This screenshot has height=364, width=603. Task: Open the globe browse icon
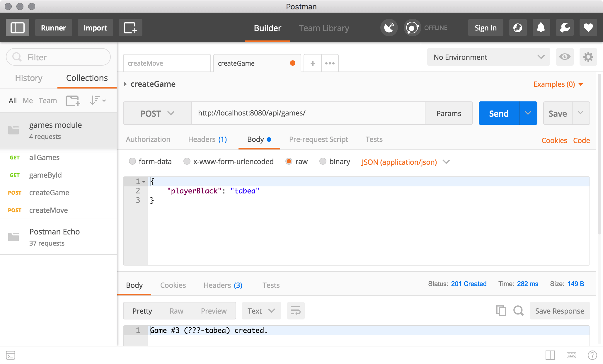pyautogui.click(x=518, y=28)
